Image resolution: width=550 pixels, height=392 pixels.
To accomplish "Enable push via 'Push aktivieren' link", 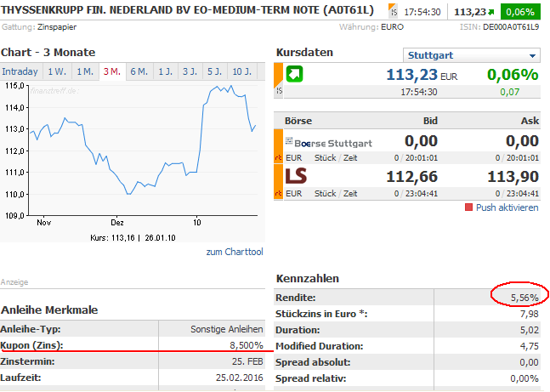I will (x=507, y=207).
